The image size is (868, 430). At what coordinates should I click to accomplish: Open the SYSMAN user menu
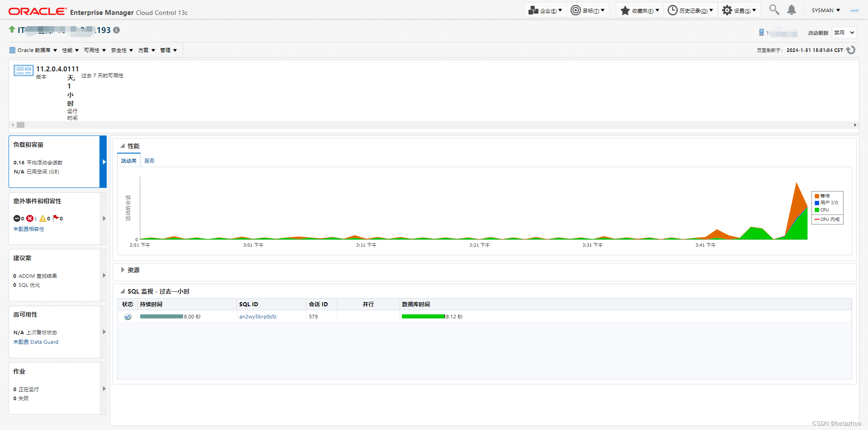click(x=826, y=10)
